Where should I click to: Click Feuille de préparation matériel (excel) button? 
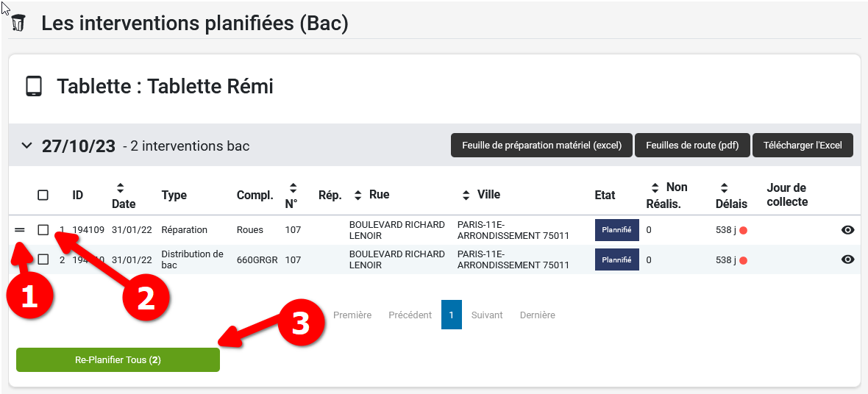point(541,146)
